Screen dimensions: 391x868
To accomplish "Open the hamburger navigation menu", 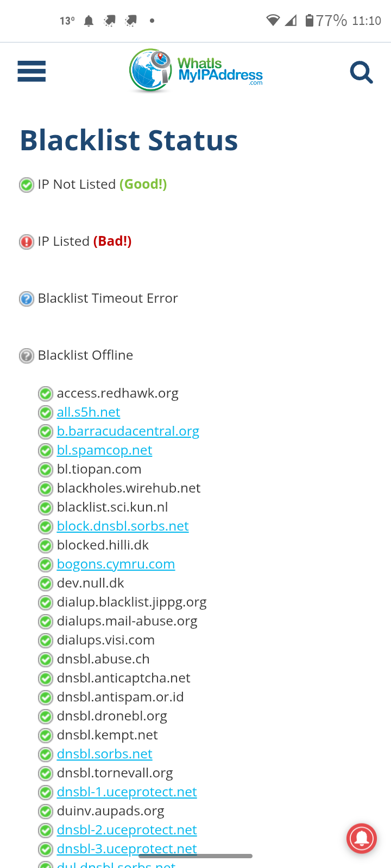I will click(x=31, y=72).
